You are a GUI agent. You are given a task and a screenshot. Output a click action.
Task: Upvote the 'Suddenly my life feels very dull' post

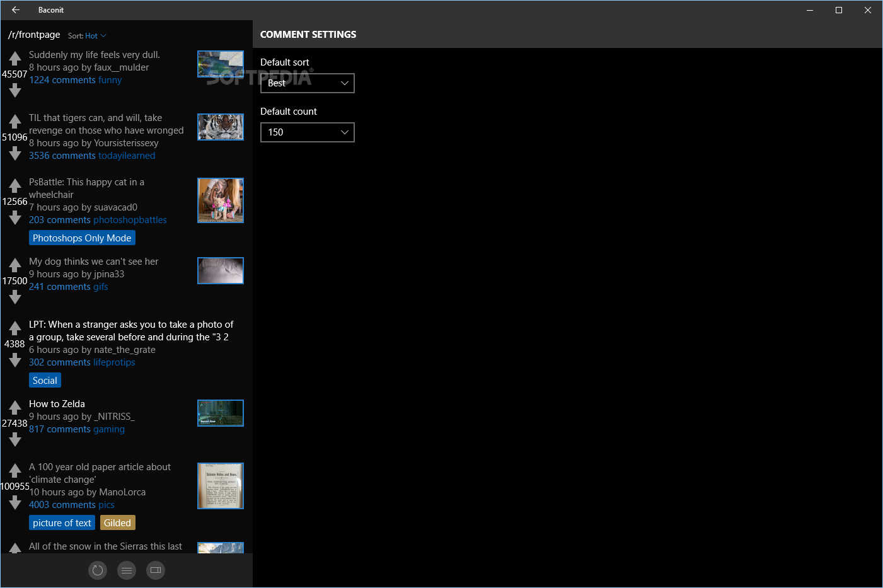click(15, 59)
